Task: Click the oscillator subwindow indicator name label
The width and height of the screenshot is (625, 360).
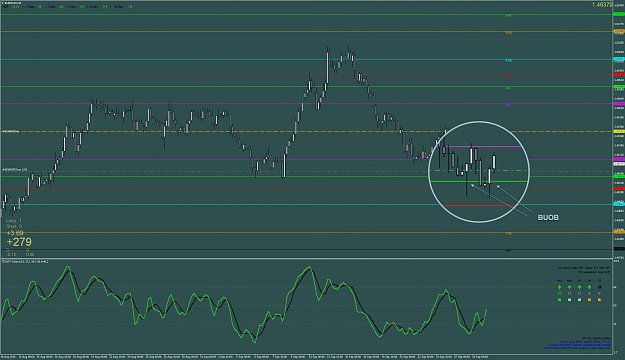Action: pos(25,262)
